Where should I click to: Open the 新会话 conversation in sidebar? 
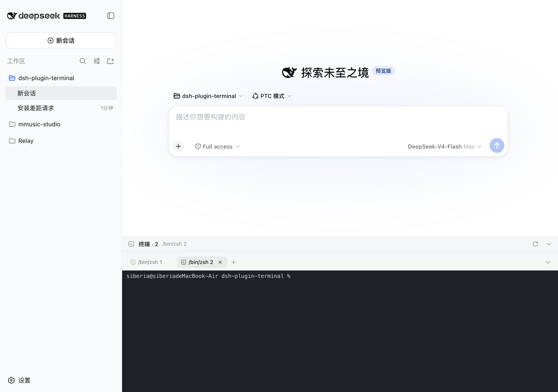tap(61, 93)
